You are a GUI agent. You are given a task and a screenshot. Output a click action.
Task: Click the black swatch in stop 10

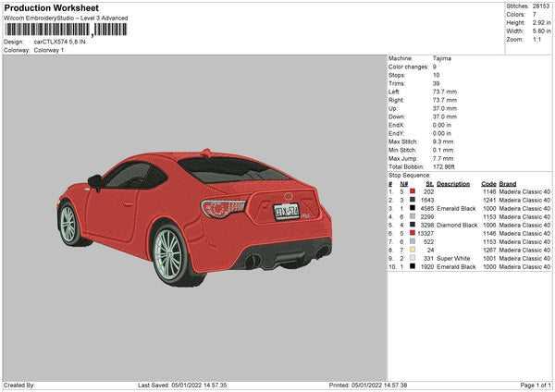(x=412, y=266)
